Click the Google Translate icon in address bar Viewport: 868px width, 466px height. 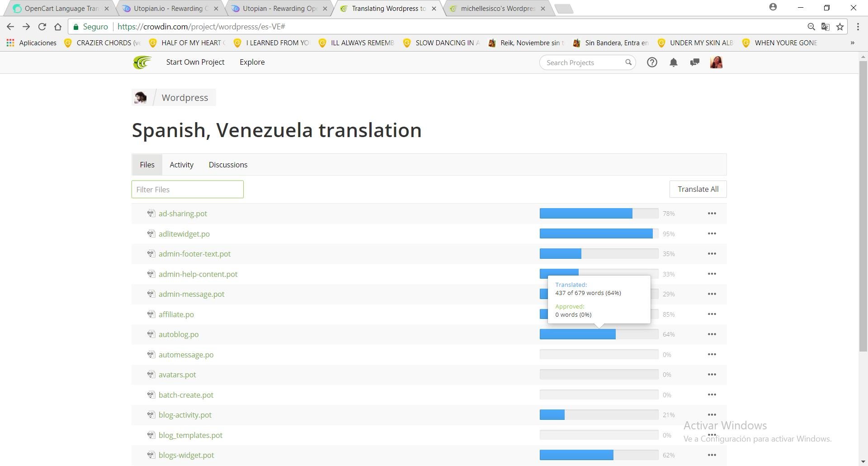point(825,27)
